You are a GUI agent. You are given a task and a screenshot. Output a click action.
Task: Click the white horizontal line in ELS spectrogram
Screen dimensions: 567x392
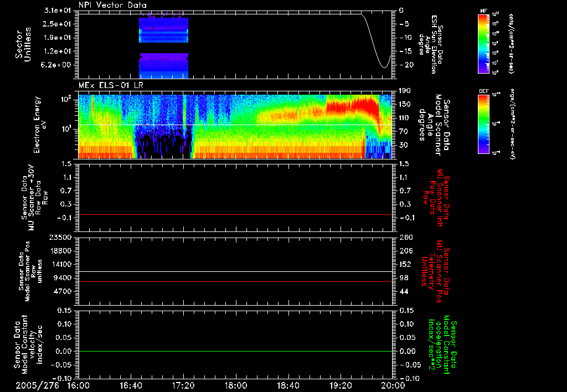click(235, 125)
